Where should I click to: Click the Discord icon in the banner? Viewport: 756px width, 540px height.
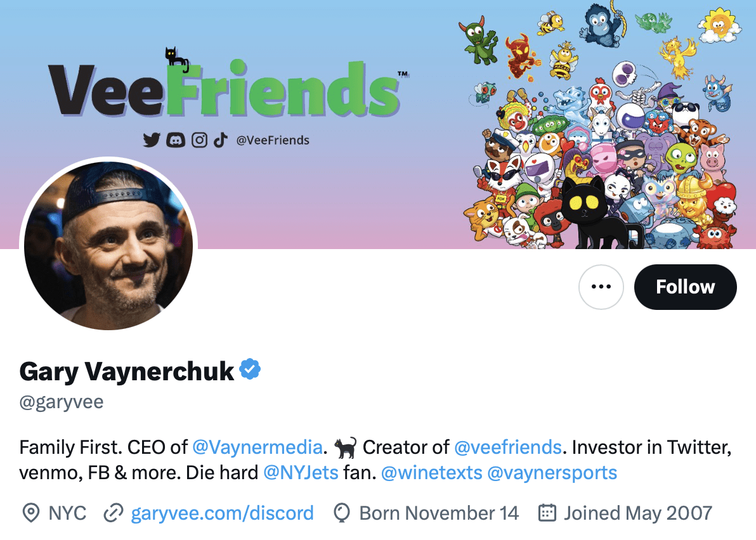point(176,140)
